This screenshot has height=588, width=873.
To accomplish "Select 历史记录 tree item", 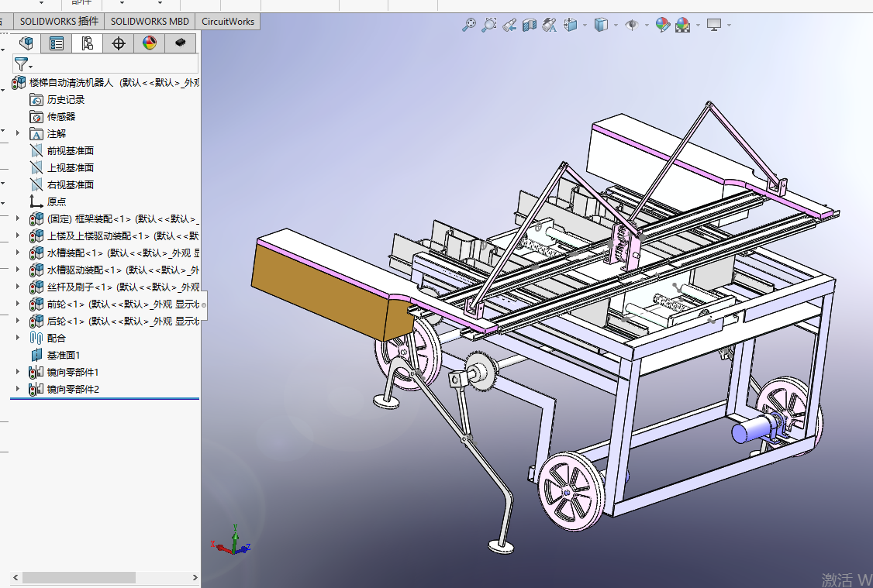I will click(66, 100).
